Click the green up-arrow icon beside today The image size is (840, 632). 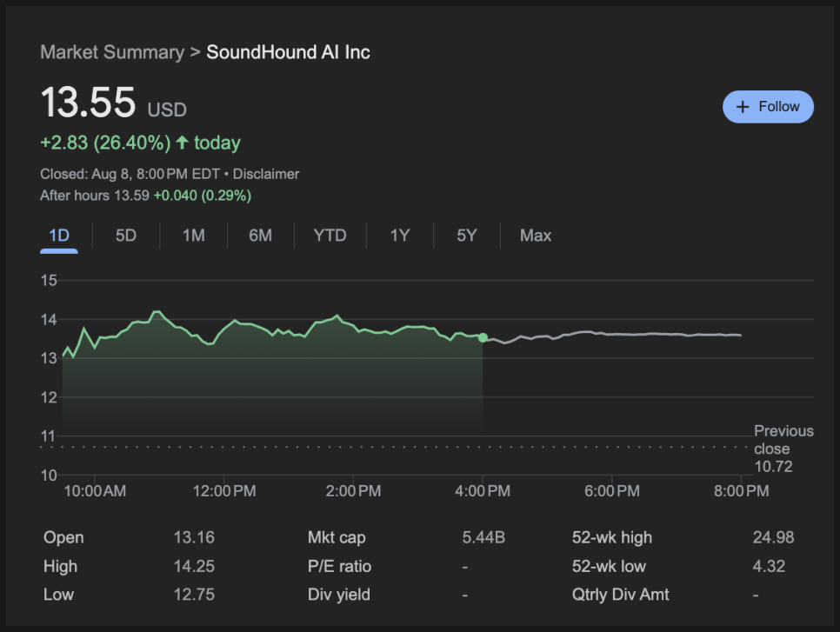[182, 143]
